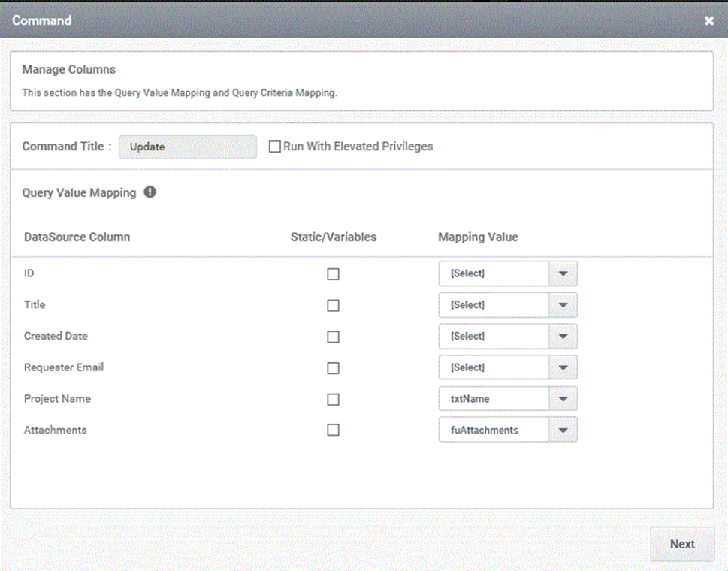The image size is (728, 571).
Task: Check Static/Variables box for ID row
Action: coord(333,274)
